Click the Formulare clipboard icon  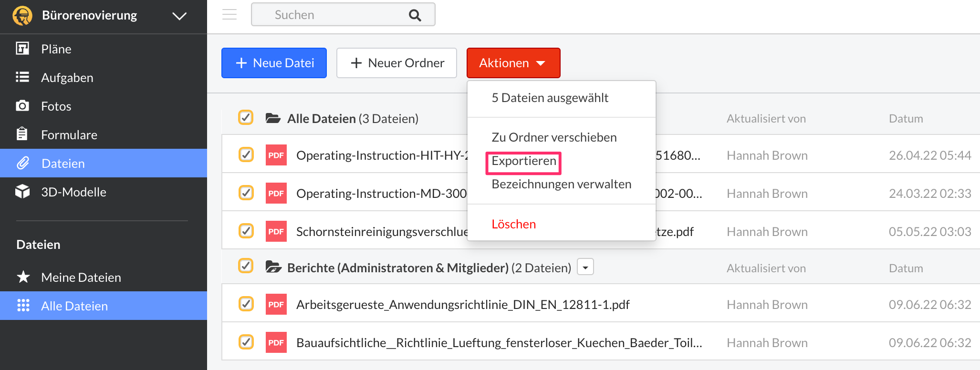click(x=22, y=134)
